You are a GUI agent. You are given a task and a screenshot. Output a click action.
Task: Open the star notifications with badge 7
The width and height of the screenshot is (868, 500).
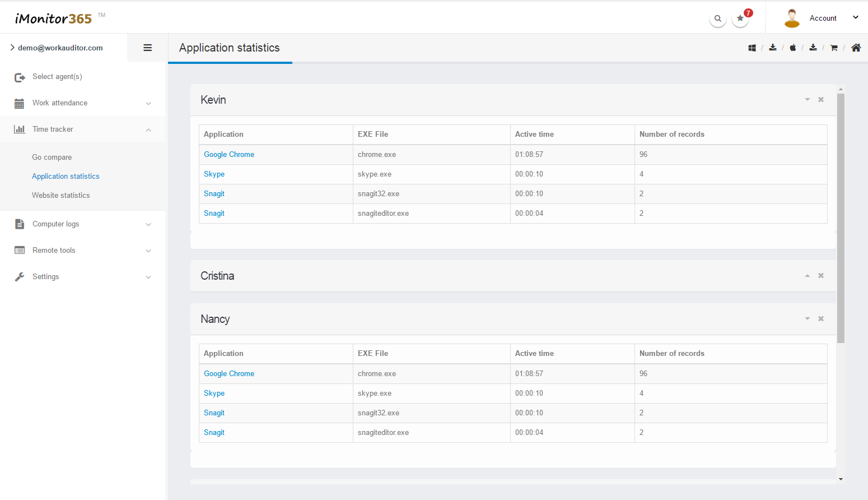tap(740, 18)
